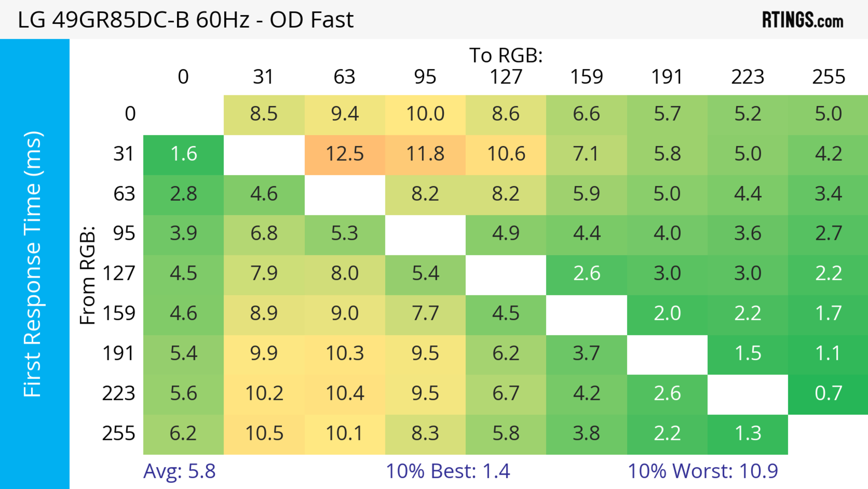Click the 1.3 cell in bottom row
Viewport: 868px width, 489px height.
click(x=748, y=434)
